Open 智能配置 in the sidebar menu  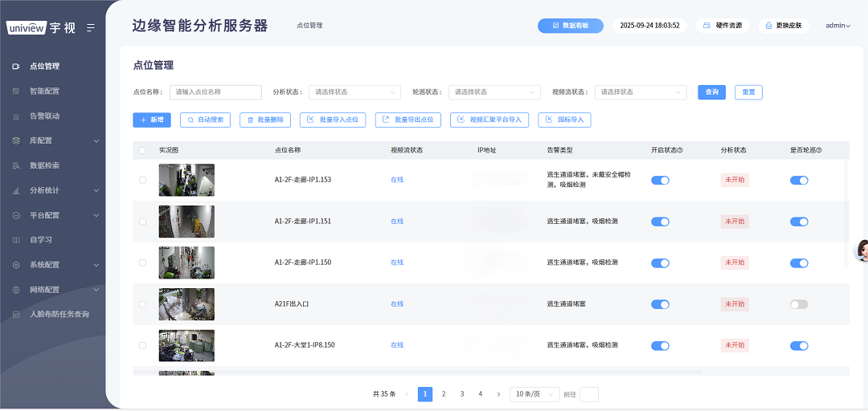[x=44, y=92]
